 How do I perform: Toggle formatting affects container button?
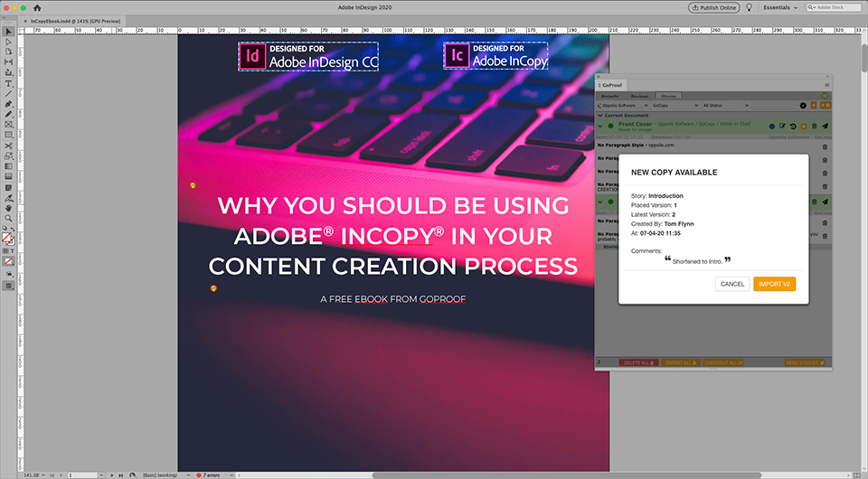pyautogui.click(x=5, y=250)
